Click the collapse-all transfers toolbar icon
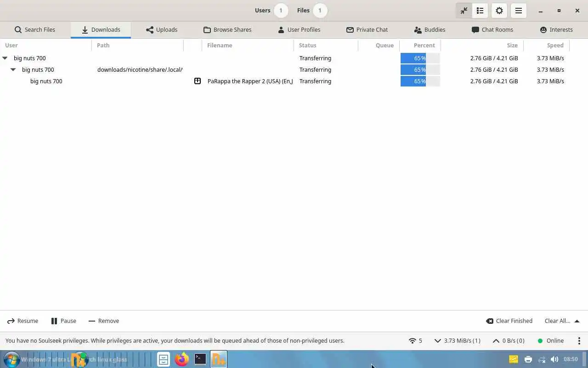The width and height of the screenshot is (588, 368). 464,11
